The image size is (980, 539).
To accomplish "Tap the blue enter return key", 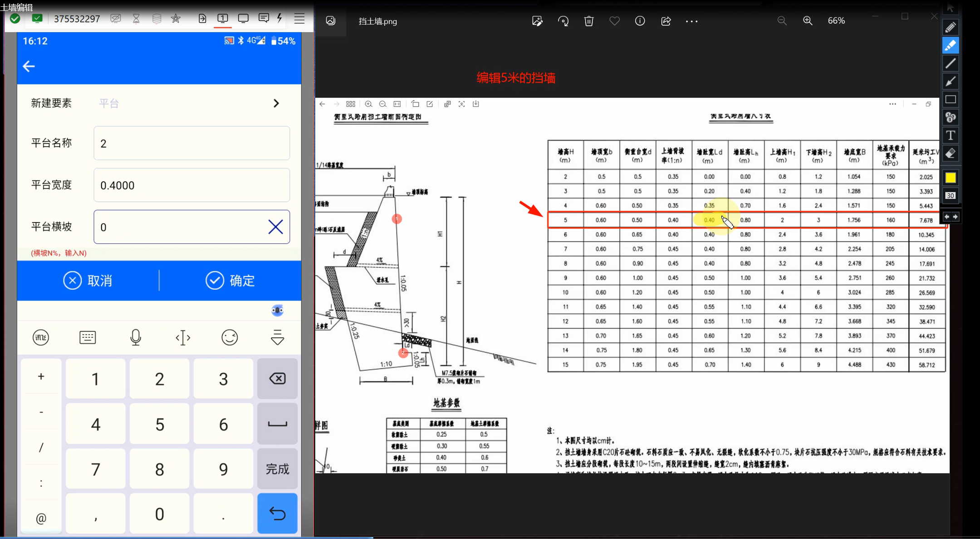I will click(277, 514).
